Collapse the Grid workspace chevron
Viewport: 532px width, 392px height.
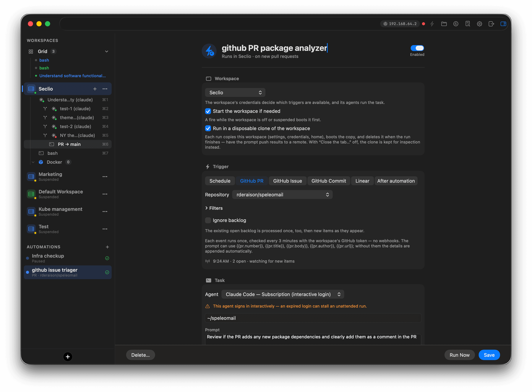click(107, 51)
